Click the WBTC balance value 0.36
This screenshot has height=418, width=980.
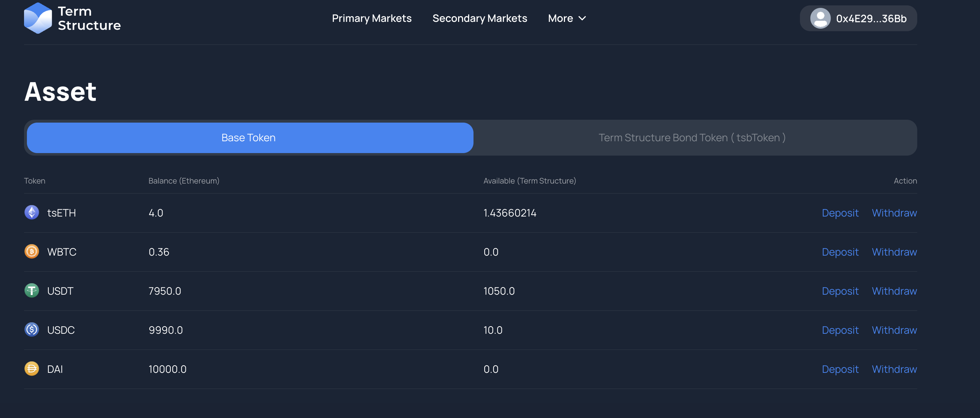tap(159, 252)
